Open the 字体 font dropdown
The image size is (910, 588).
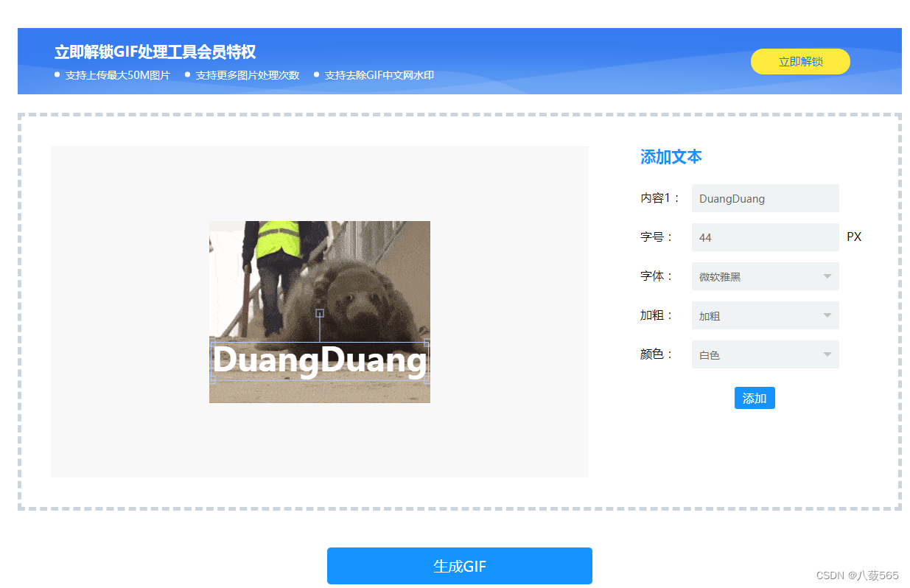point(766,276)
